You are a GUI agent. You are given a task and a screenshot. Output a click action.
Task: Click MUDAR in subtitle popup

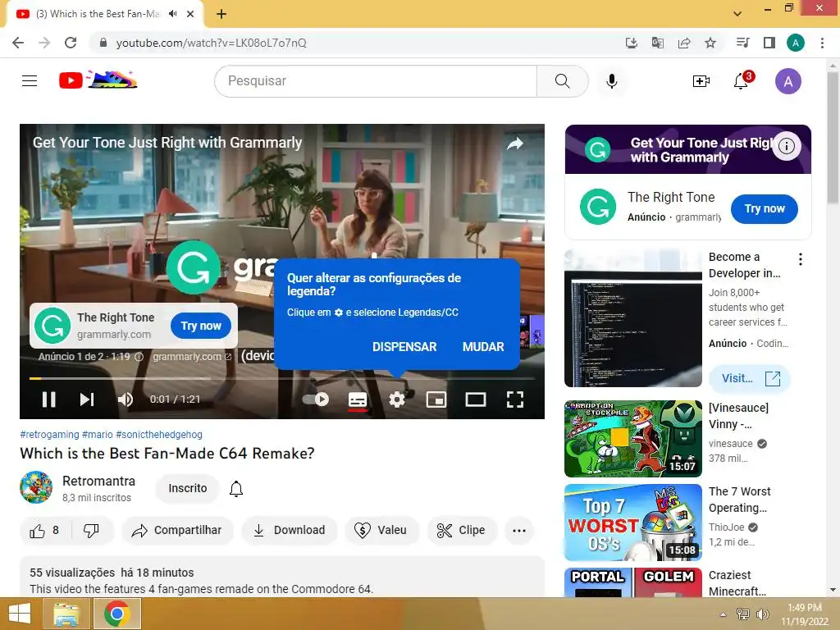(x=483, y=347)
